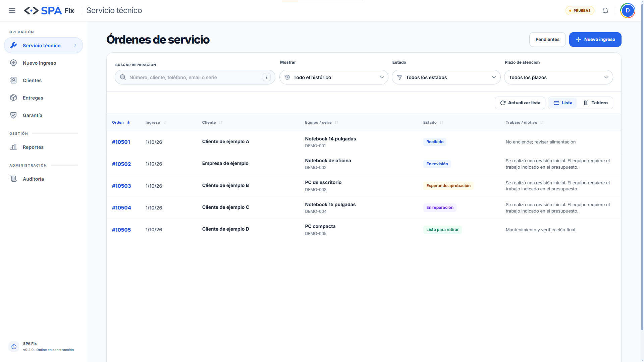Click the Entregas package box icon
Image resolution: width=644 pixels, height=362 pixels.
[x=13, y=98]
